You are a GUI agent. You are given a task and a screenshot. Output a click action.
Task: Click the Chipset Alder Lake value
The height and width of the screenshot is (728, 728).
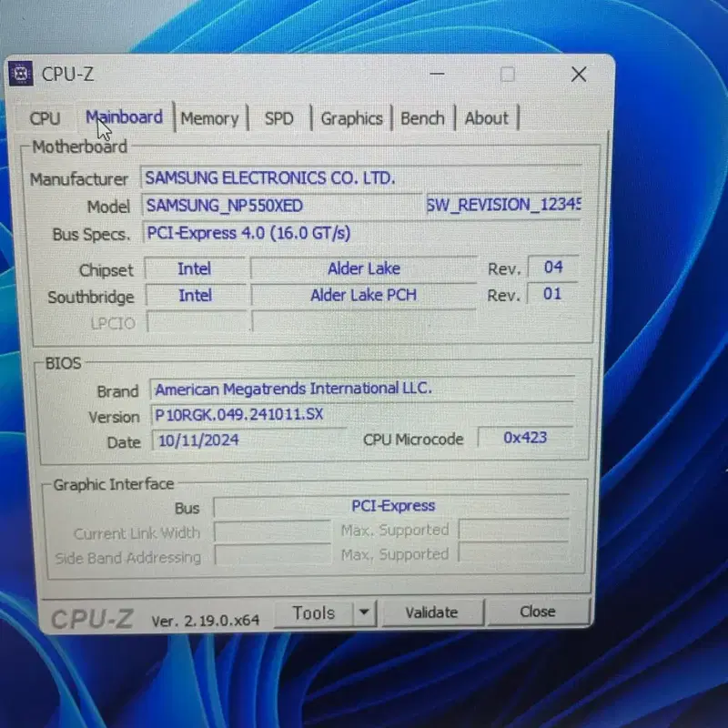[364, 268]
